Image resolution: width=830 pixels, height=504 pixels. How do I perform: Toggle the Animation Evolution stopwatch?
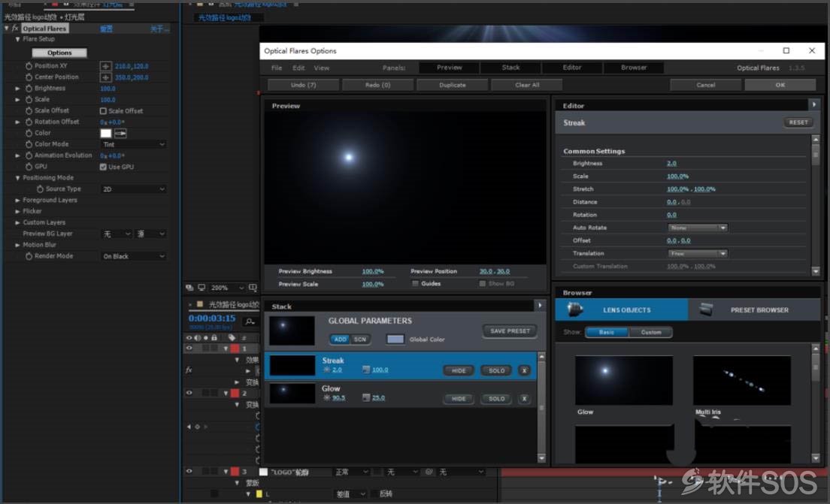[x=29, y=155]
